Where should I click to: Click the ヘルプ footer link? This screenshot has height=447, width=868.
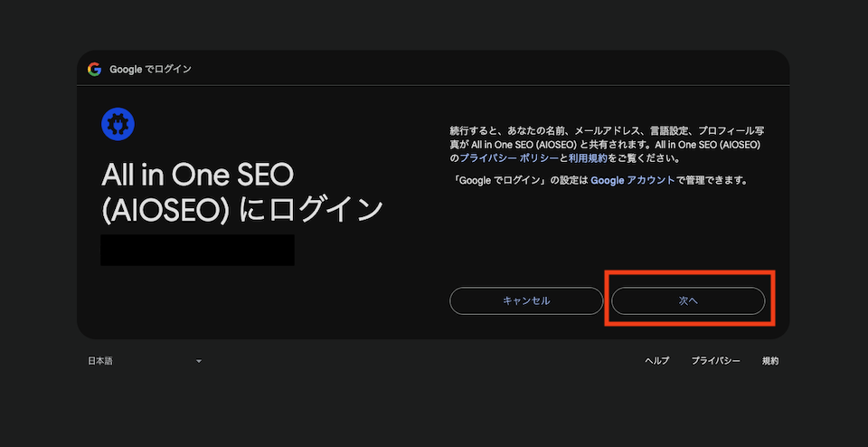coord(657,361)
